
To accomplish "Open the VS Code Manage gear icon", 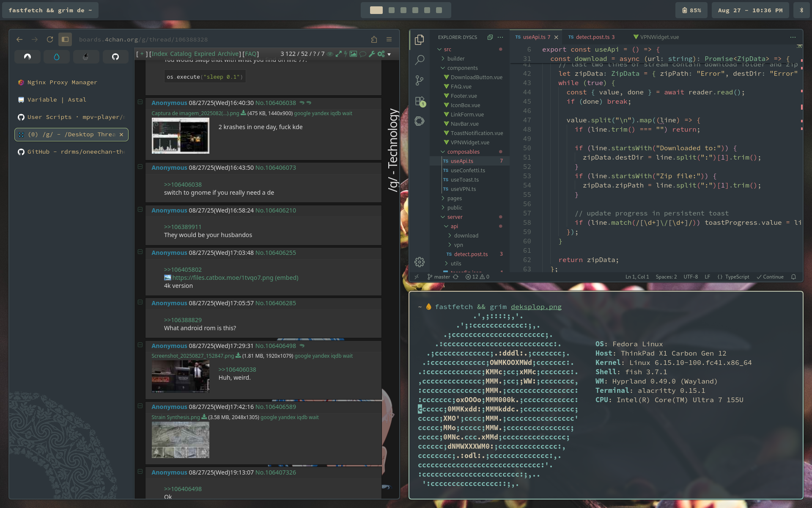I will pos(419,262).
